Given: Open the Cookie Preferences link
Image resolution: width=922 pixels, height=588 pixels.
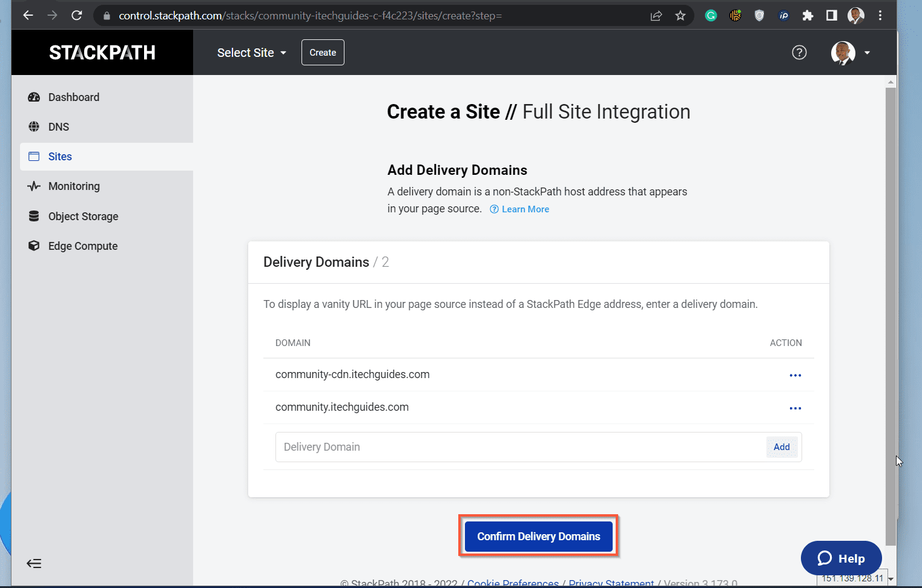Looking at the screenshot, I should 513,583.
